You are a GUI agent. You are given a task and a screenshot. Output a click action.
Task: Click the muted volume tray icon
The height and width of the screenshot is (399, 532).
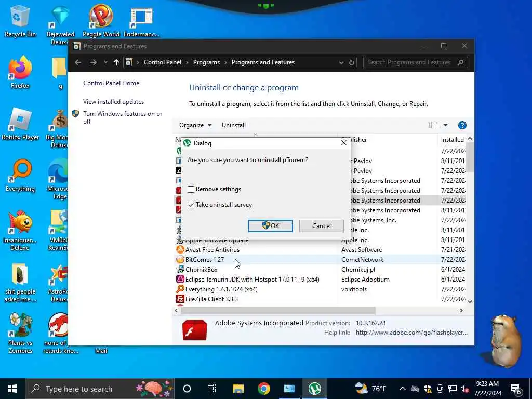[465, 389]
